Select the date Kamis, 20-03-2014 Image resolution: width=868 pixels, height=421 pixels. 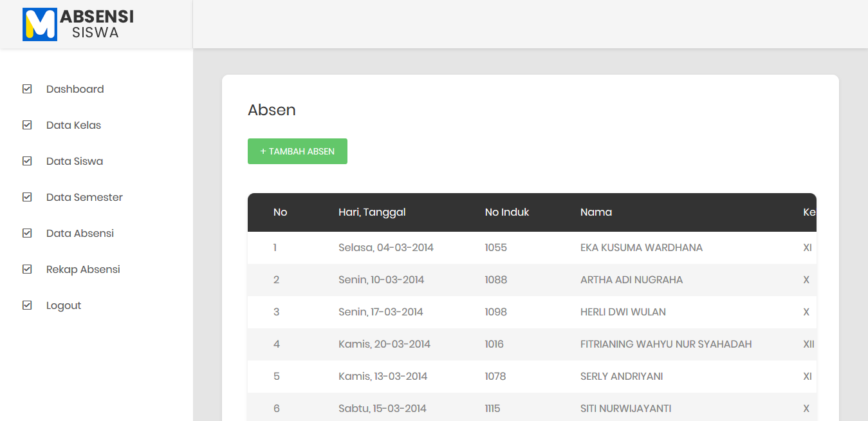[384, 344]
